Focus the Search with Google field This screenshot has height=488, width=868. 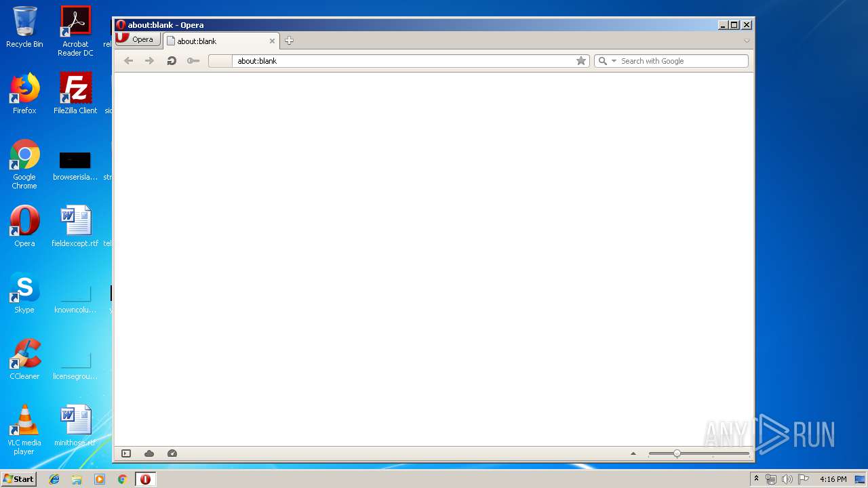(x=683, y=61)
